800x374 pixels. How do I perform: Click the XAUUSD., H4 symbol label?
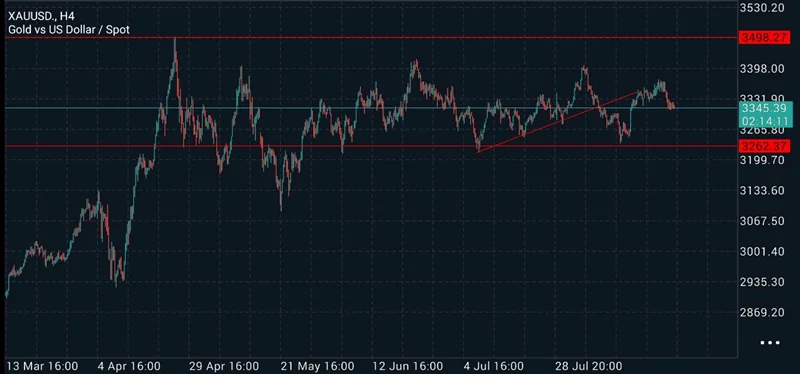(x=41, y=16)
